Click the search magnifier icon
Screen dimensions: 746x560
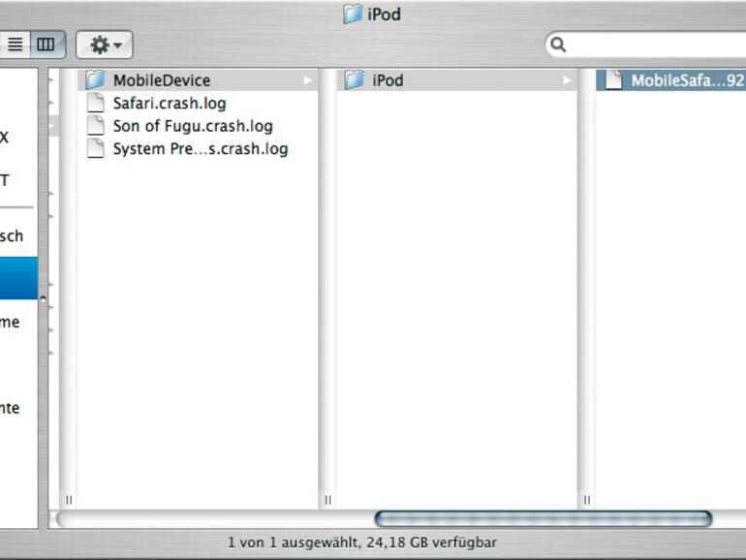tap(558, 45)
